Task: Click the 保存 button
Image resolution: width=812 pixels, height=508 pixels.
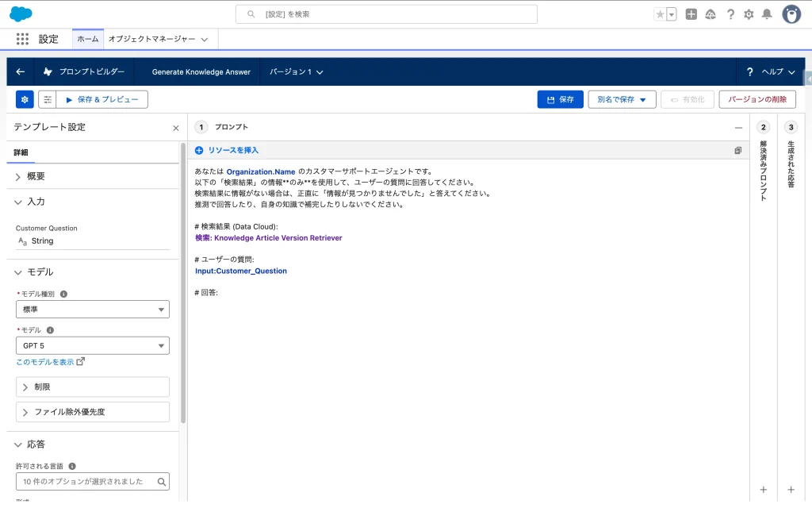Action: click(x=560, y=99)
